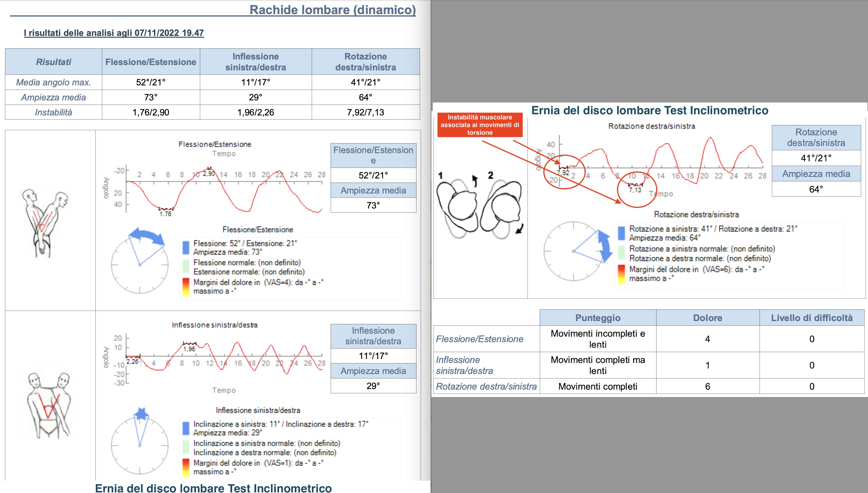Click the side-box value '29°' under Ampiezza media
The height and width of the screenshot is (493, 868).
pyautogui.click(x=373, y=386)
